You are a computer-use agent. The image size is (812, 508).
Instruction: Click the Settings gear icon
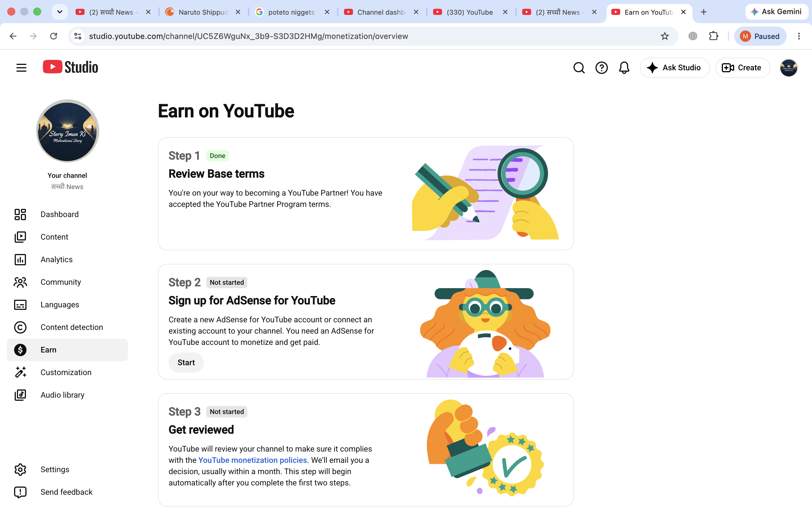[20, 469]
